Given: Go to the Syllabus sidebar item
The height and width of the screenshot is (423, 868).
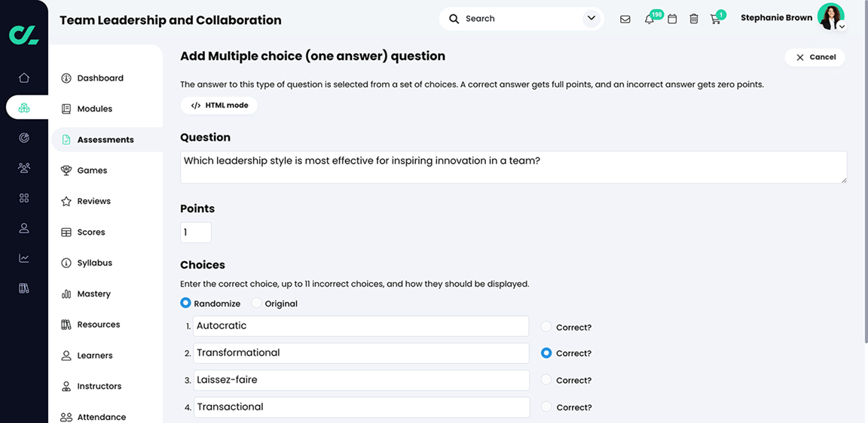Looking at the screenshot, I should 94,263.
